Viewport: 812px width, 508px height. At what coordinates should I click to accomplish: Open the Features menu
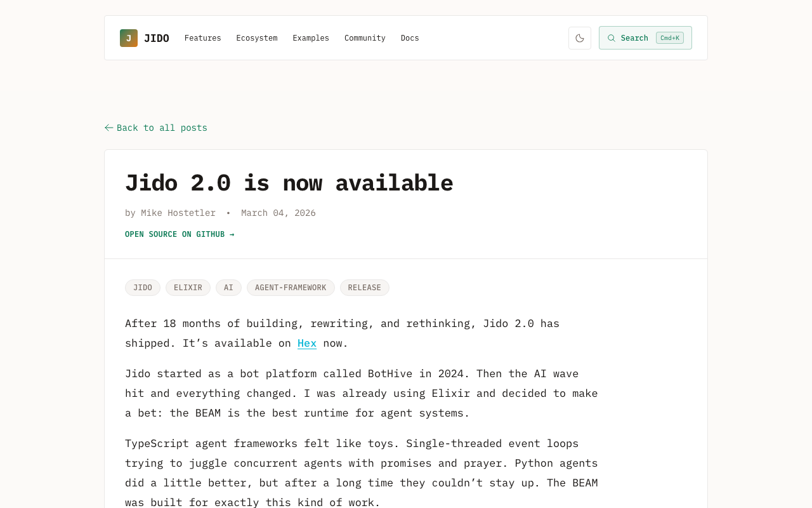(x=203, y=38)
